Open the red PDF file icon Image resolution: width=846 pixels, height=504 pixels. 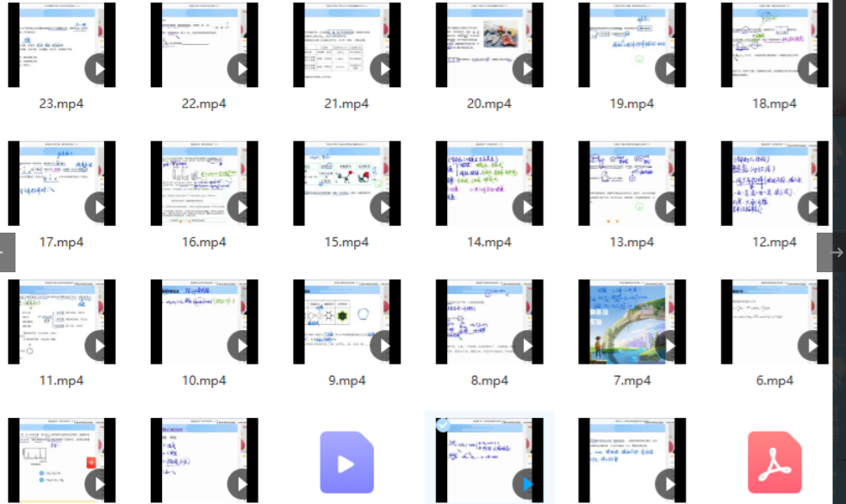pos(774,463)
